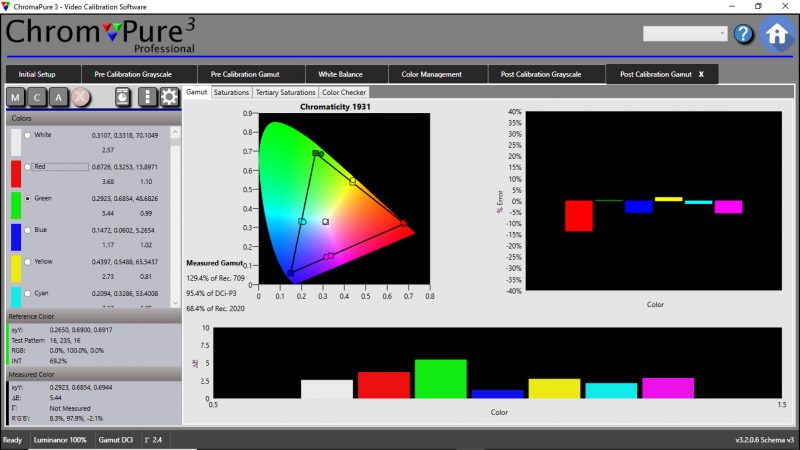Image resolution: width=800 pixels, height=450 pixels.
Task: Open the dropdown next to help icon
Action: coord(685,34)
